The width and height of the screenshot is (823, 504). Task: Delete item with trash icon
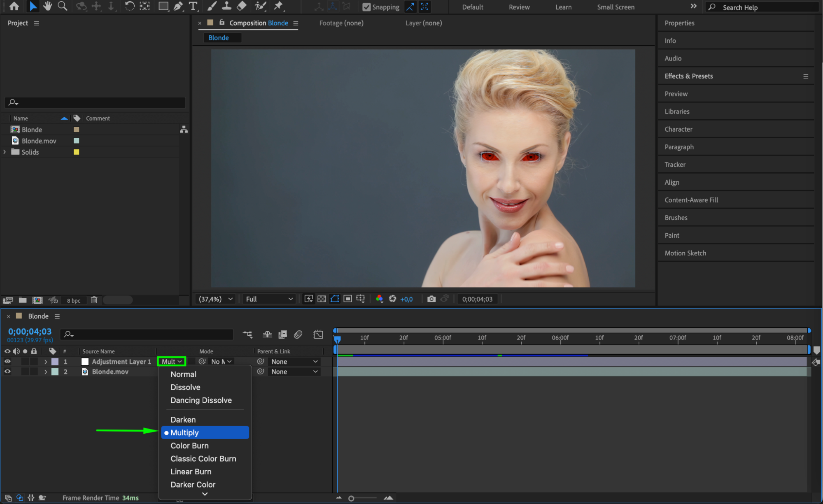[x=94, y=300]
